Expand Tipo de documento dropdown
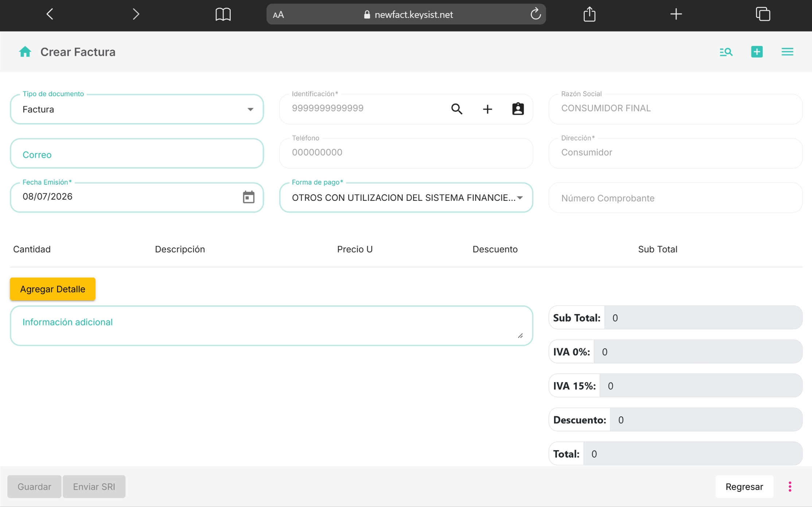Screen dimensions: 812x507 [137, 109]
